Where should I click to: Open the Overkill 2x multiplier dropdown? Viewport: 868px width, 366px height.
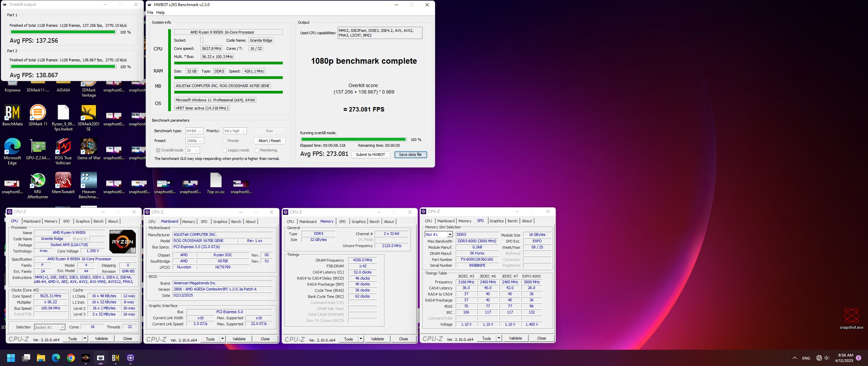193,150
